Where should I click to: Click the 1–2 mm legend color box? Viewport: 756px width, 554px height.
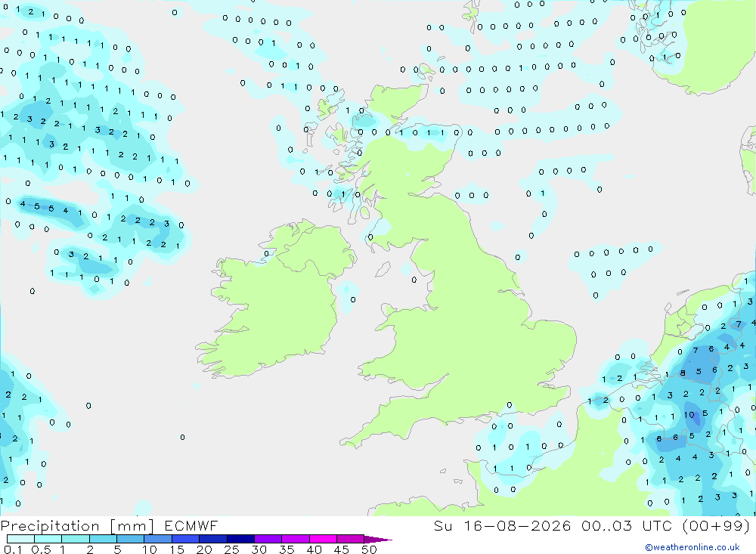[75, 539]
